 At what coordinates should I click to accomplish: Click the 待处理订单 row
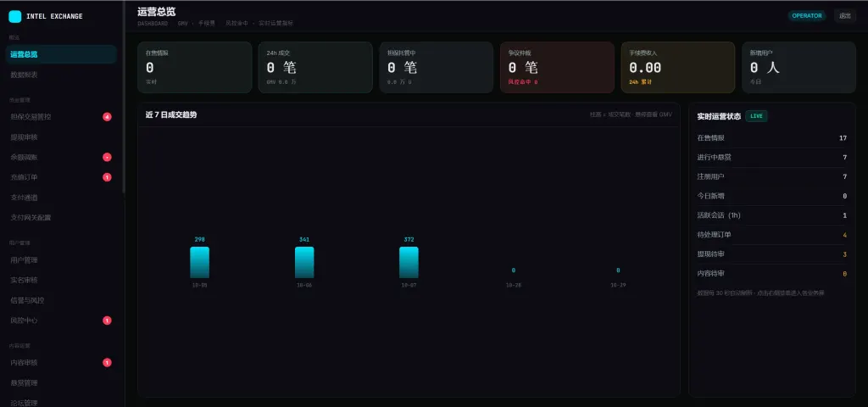772,235
